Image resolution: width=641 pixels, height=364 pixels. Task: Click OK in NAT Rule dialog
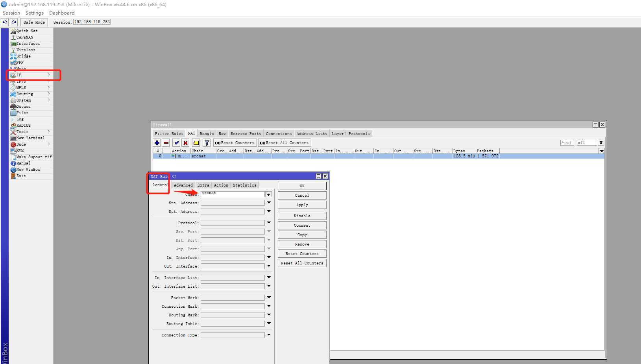click(302, 186)
